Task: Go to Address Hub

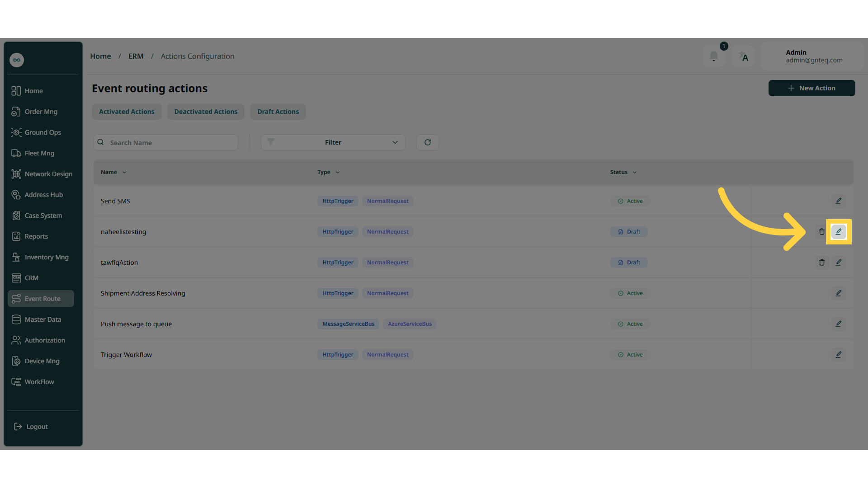Action: (x=41, y=195)
